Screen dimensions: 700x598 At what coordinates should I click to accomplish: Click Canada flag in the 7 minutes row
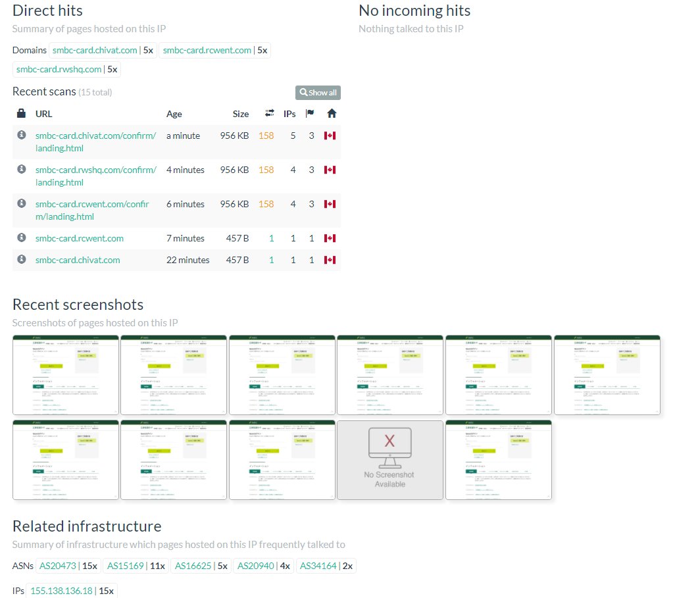coord(330,238)
